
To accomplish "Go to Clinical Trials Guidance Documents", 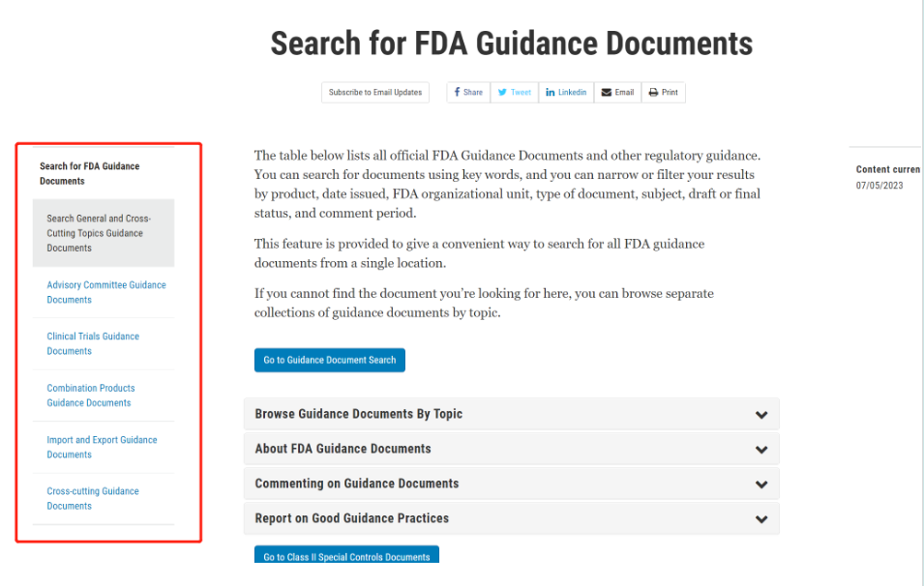I will click(x=93, y=343).
